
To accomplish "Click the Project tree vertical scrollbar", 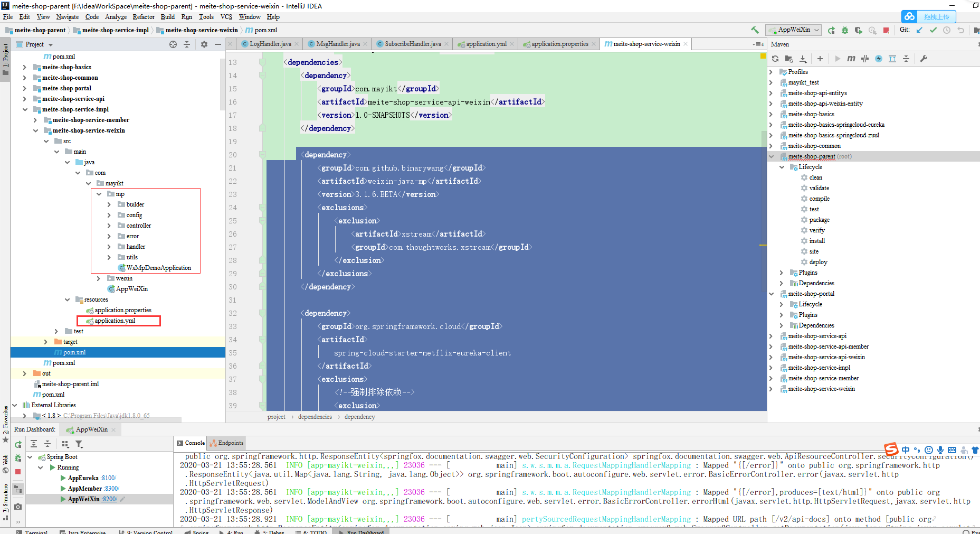I will pos(222,85).
